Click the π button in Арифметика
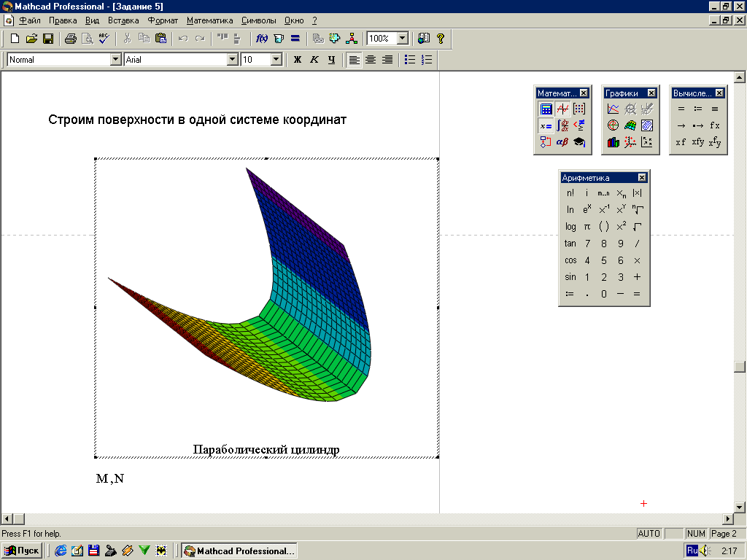The width and height of the screenshot is (747, 560). point(587,227)
